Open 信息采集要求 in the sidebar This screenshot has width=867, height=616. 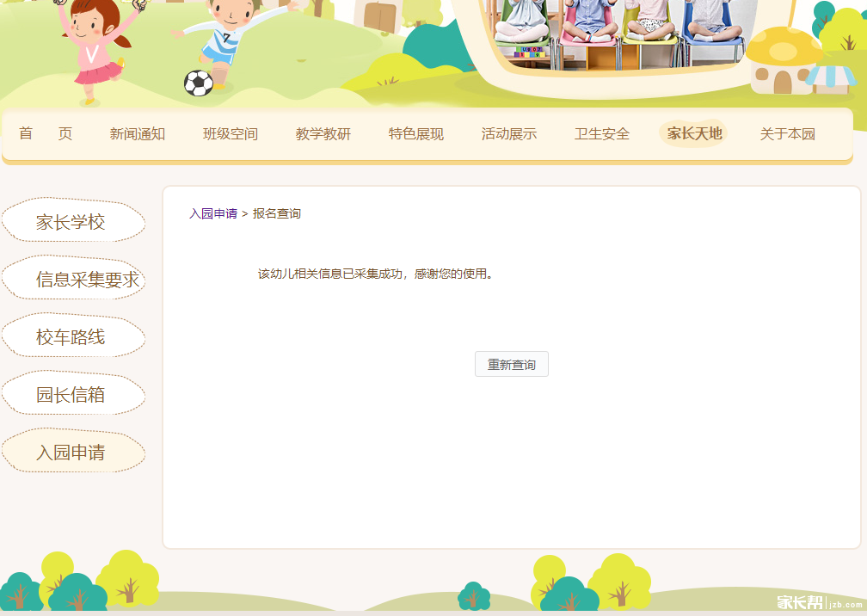coord(73,278)
